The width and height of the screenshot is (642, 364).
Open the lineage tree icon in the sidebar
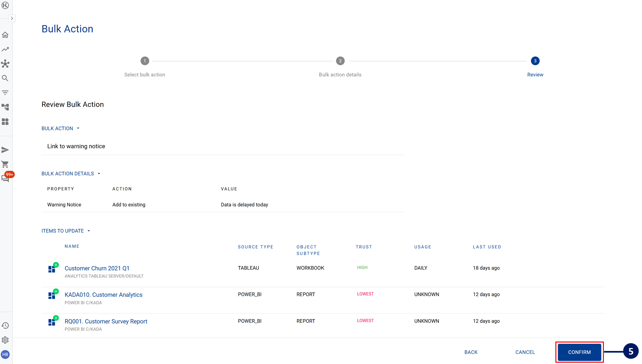5,107
